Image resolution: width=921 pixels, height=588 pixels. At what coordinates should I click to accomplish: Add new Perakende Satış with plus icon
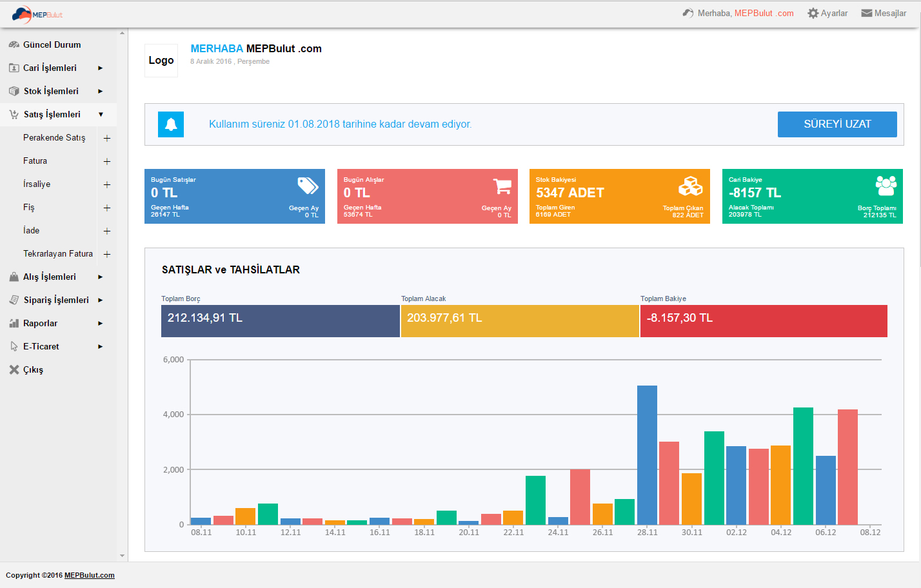107,138
